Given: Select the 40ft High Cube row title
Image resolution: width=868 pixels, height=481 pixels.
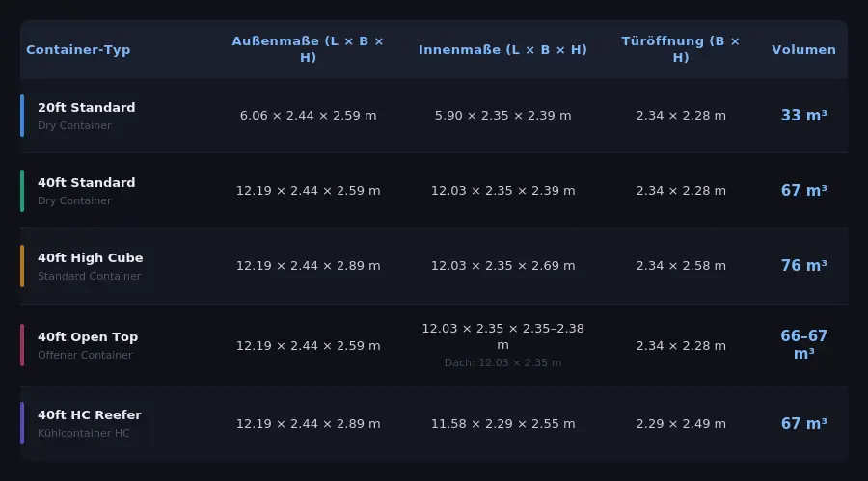Looking at the screenshot, I should click(91, 258).
